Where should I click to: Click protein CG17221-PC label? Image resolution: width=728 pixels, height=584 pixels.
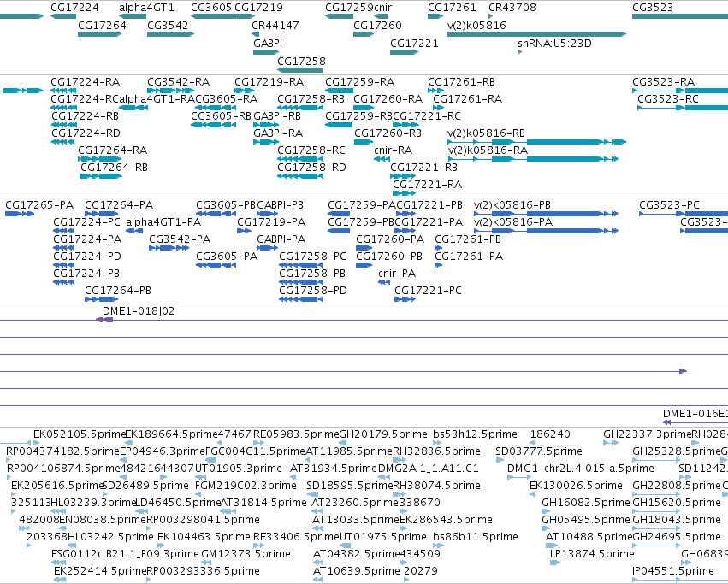coord(428,290)
